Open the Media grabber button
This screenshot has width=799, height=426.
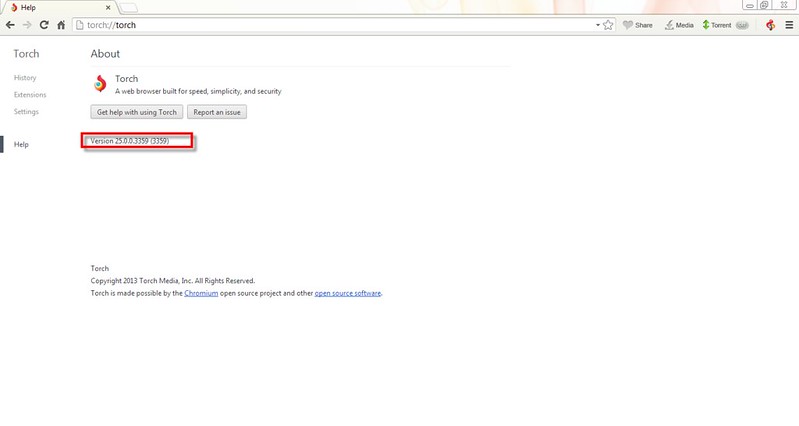coord(679,25)
